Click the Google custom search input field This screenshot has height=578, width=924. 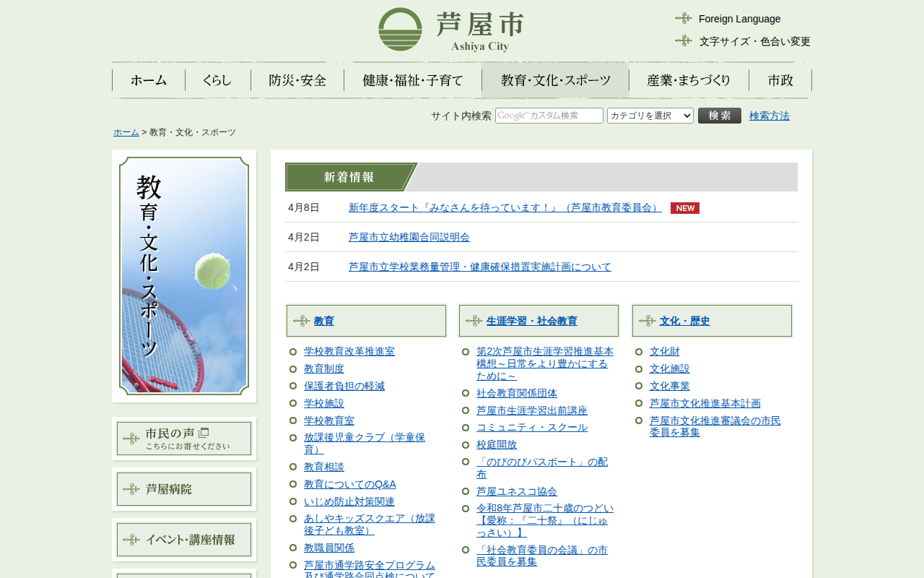pyautogui.click(x=549, y=116)
